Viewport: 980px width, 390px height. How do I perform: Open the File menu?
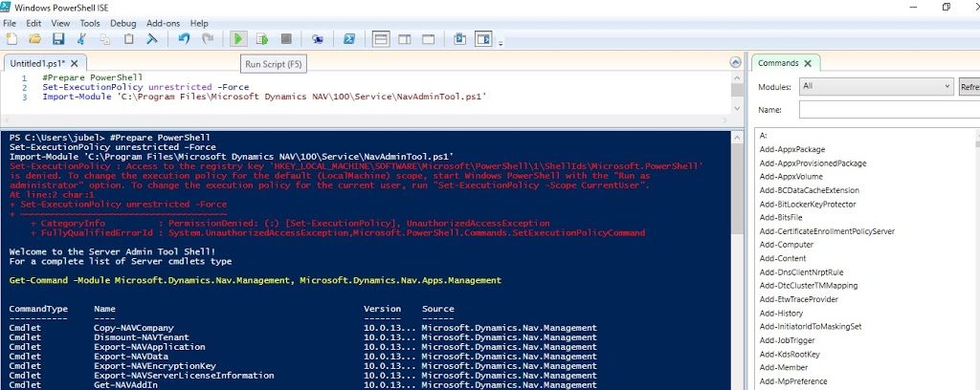click(10, 23)
